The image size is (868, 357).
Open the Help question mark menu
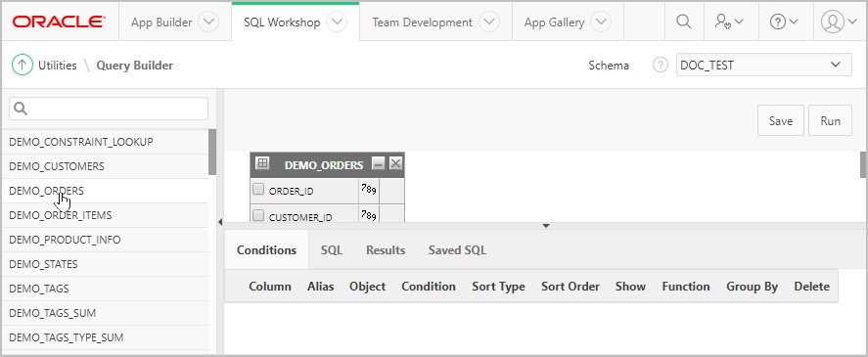785,22
